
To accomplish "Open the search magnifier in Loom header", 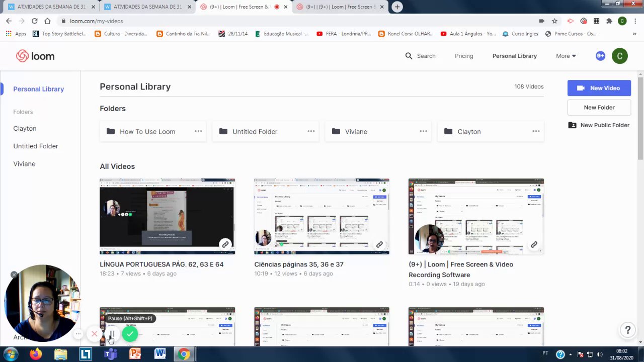I will tap(409, 56).
